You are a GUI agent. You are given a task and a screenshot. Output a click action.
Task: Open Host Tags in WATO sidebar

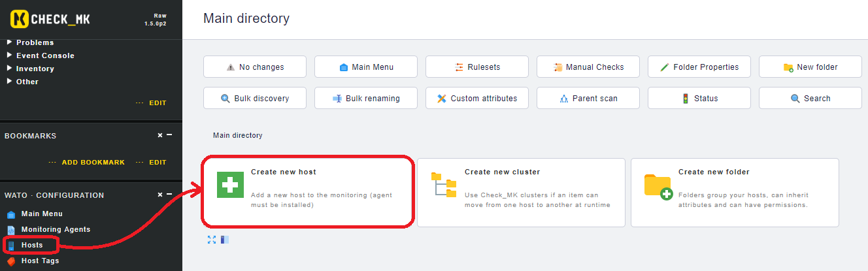40,261
